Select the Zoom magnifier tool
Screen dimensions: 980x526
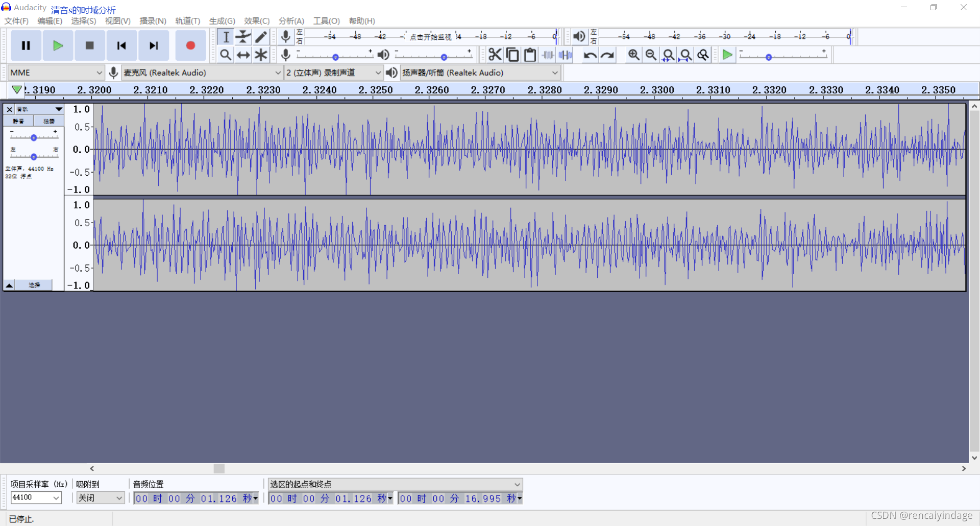coord(225,55)
